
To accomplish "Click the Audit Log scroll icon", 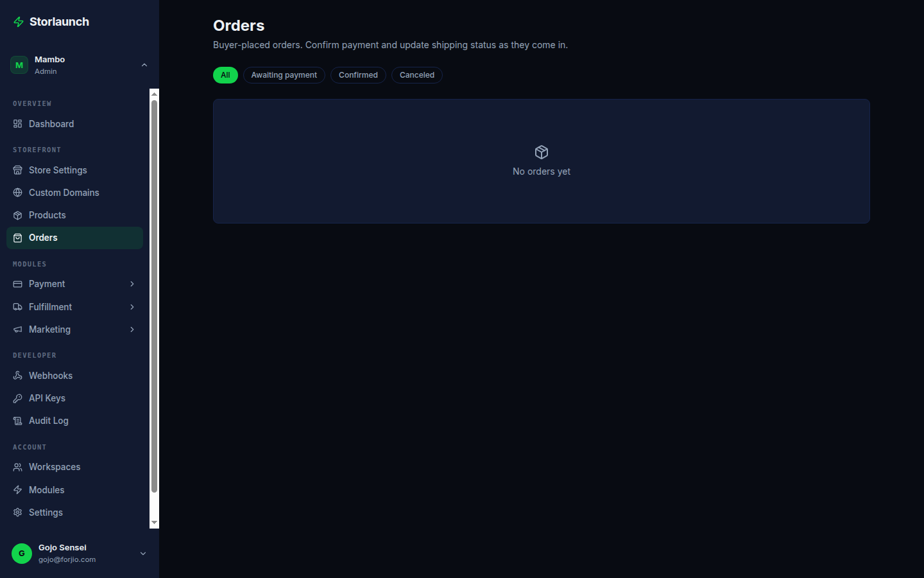I will [17, 421].
